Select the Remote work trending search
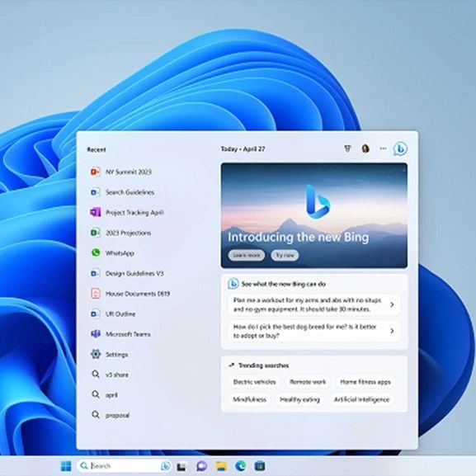476x476 pixels. tap(308, 382)
